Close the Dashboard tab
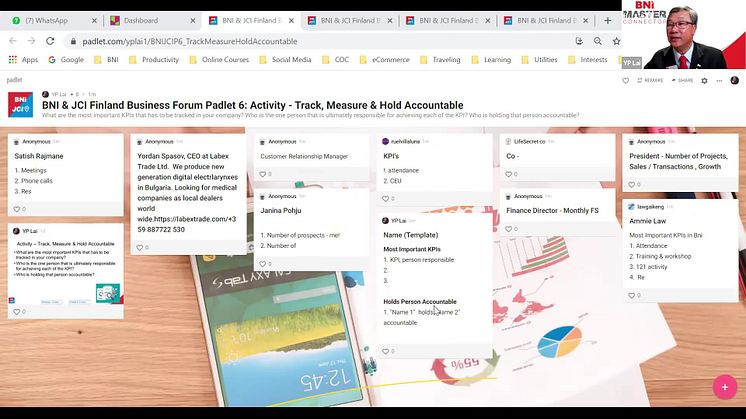The width and height of the screenshot is (746, 419). (193, 20)
